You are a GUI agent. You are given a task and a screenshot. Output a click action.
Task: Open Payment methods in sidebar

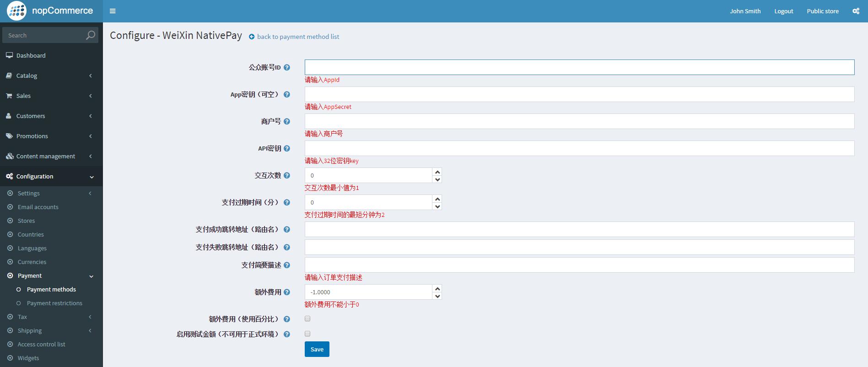(51, 289)
